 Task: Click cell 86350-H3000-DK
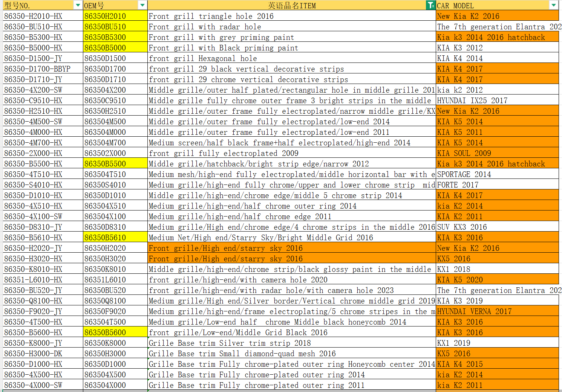coord(43,354)
